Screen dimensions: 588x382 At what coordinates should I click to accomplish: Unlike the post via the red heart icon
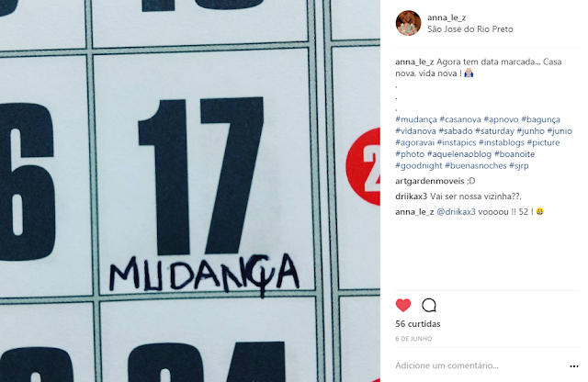(x=403, y=305)
